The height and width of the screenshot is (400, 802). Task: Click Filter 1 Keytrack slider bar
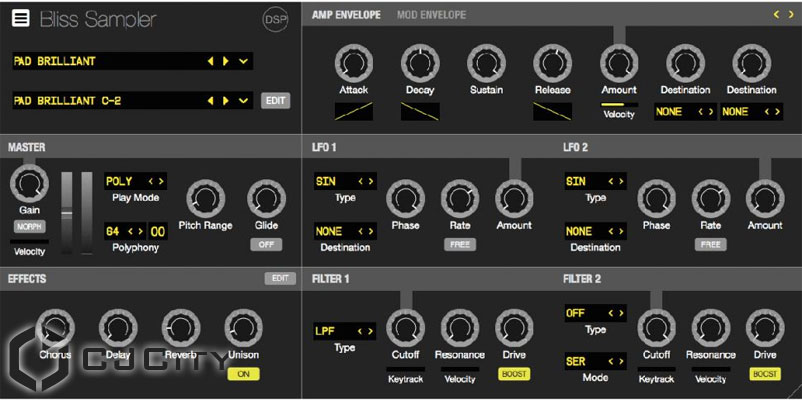(405, 368)
